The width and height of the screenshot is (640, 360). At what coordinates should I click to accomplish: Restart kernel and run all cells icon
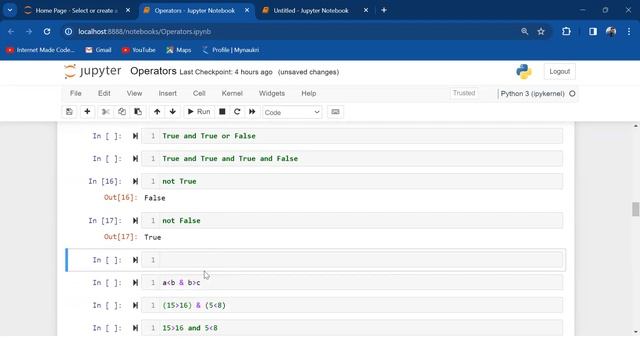tap(252, 112)
